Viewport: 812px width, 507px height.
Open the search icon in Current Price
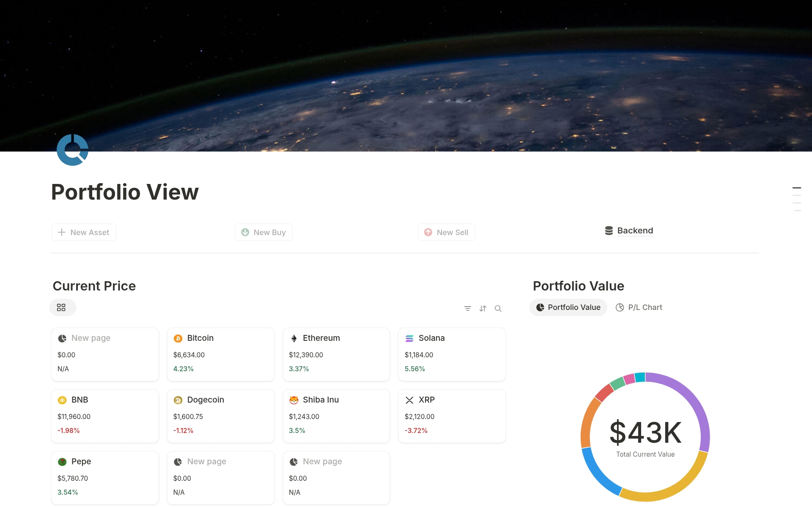pos(498,309)
